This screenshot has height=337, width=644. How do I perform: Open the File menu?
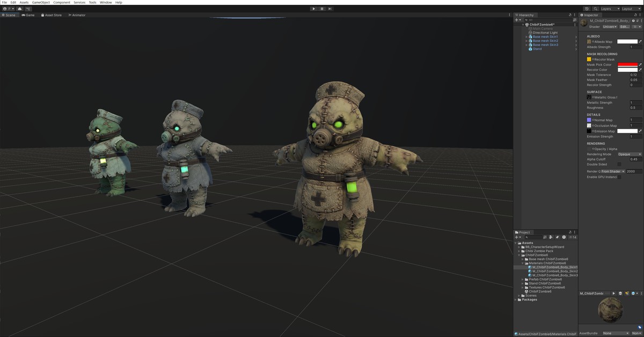point(5,2)
